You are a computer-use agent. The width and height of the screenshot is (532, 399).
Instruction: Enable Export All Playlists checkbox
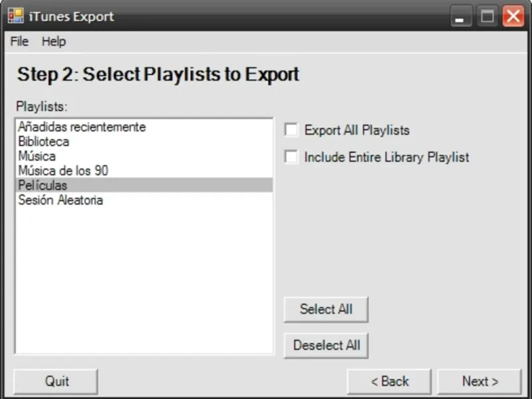(291, 130)
